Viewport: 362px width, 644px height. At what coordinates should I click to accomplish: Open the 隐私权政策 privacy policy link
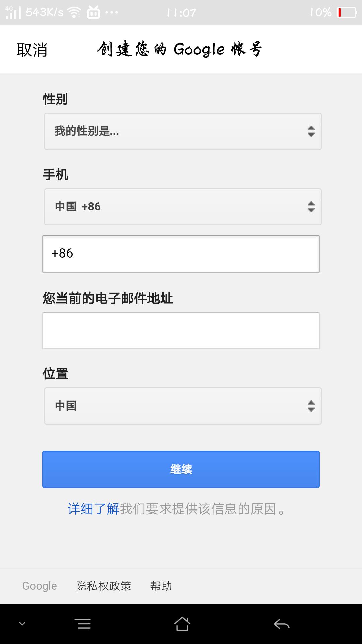(104, 586)
